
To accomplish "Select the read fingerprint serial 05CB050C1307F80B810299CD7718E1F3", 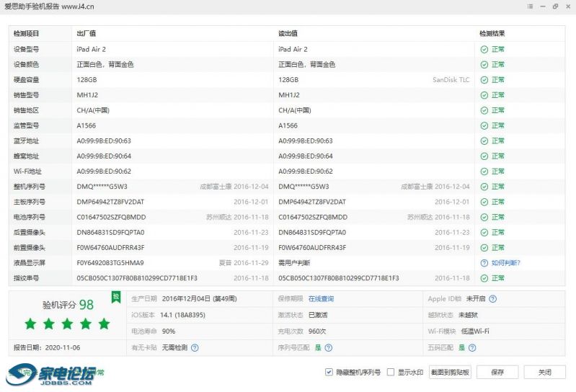I will point(339,278).
